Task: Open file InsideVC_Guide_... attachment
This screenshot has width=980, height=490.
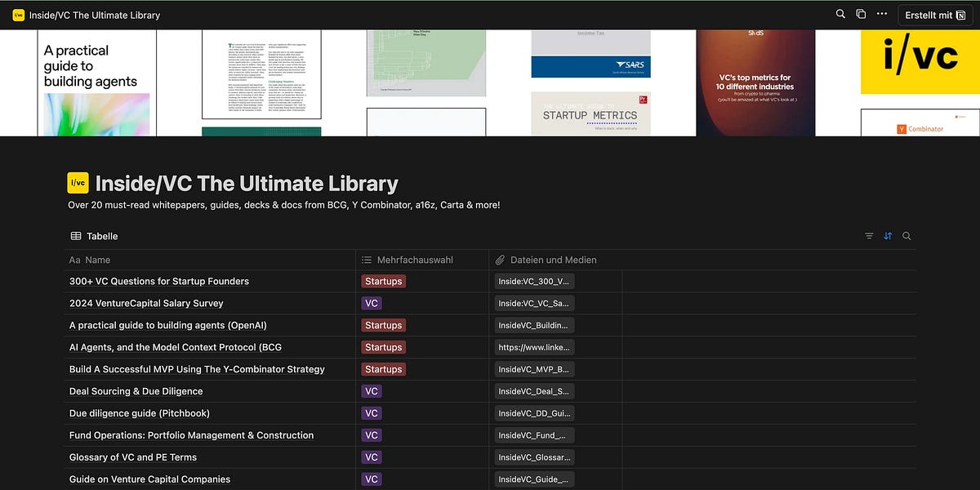Action: tap(534, 479)
